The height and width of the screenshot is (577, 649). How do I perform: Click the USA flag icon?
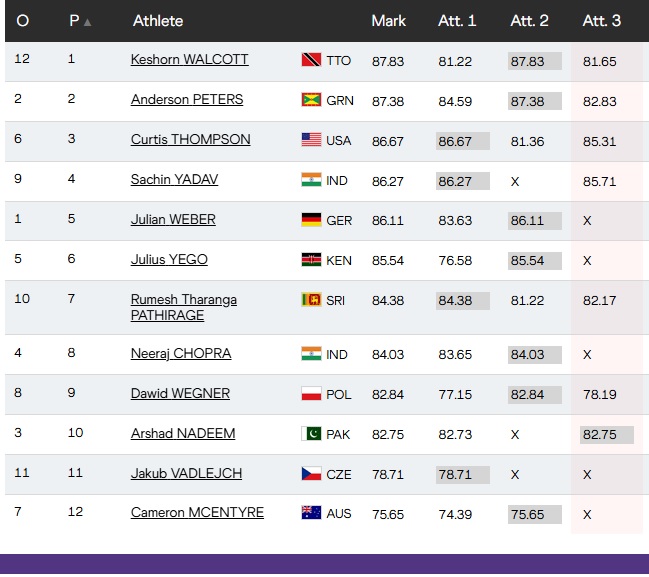click(x=311, y=140)
